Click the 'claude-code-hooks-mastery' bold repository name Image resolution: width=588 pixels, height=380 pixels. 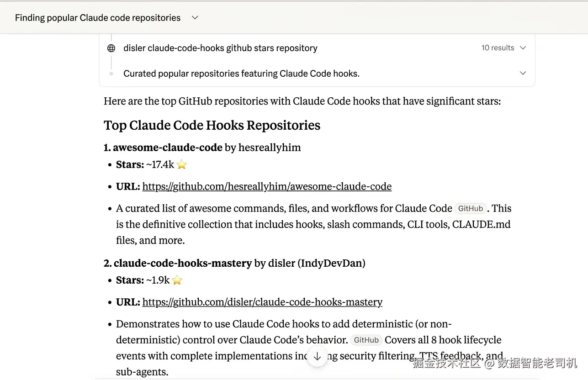tap(183, 263)
